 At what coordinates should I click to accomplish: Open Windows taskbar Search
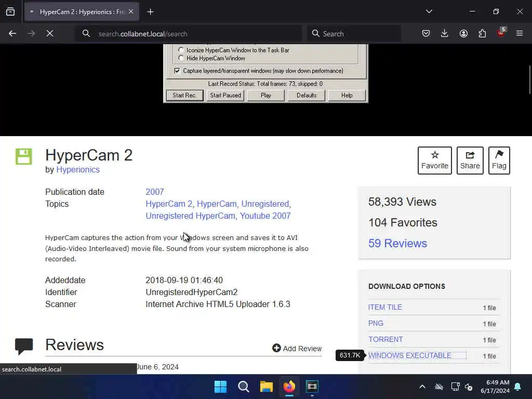(x=243, y=387)
